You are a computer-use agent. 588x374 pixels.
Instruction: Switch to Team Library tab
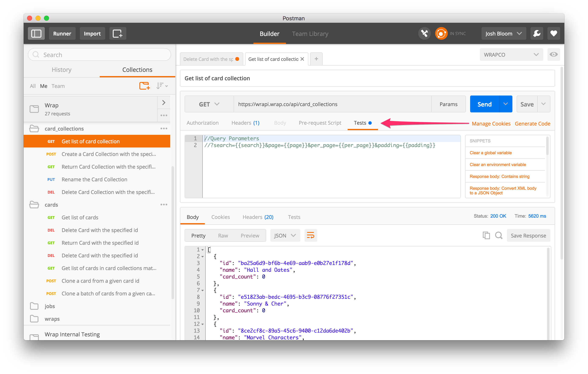pos(310,33)
